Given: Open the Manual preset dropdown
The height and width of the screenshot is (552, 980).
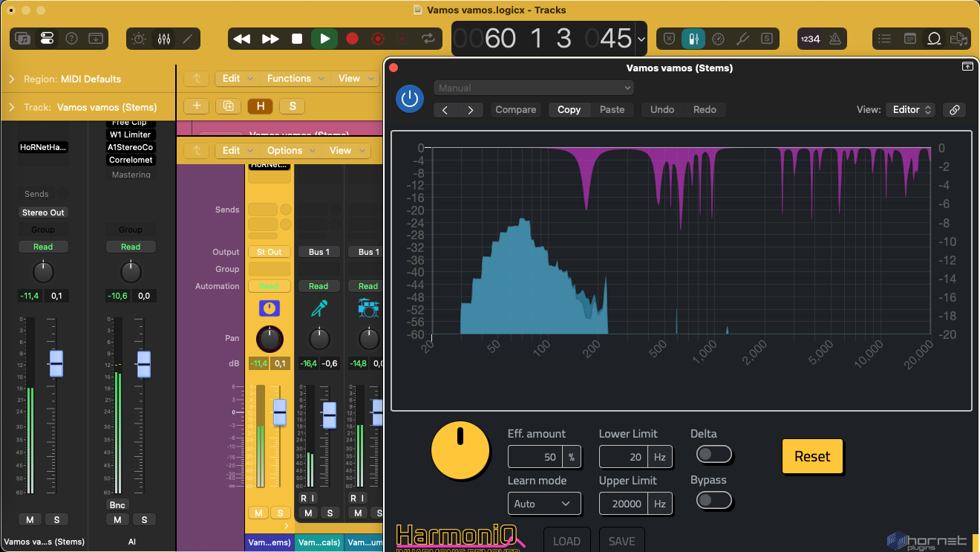Looking at the screenshot, I should point(533,88).
